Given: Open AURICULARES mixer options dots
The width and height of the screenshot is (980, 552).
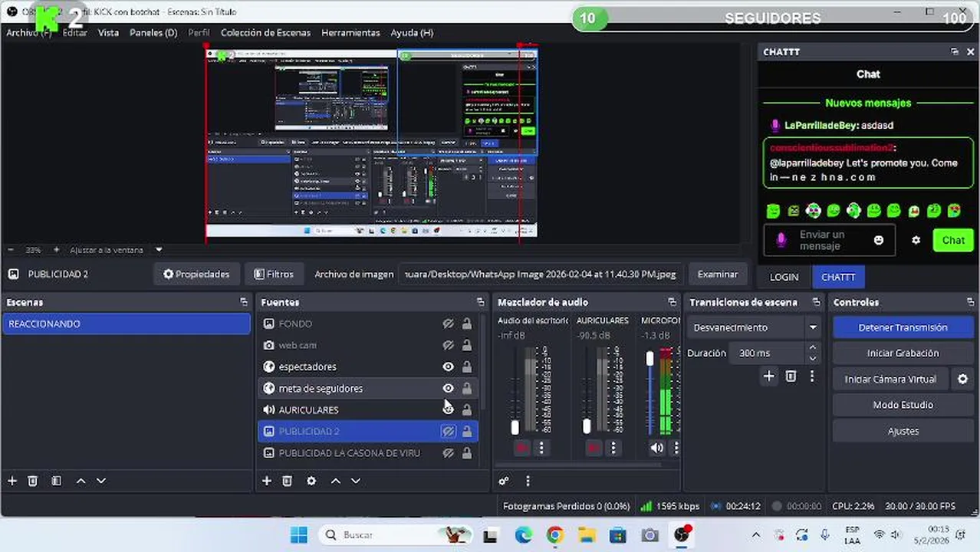Looking at the screenshot, I should 613,448.
